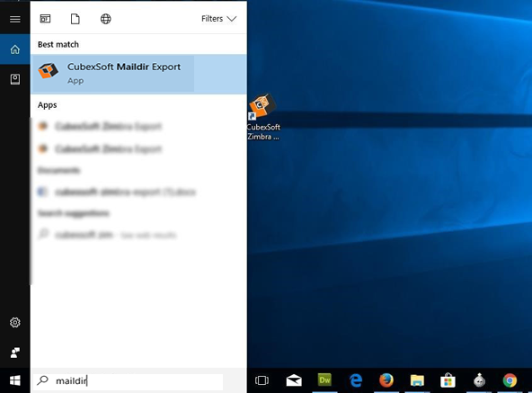Open Microsoft Edge from taskbar
This screenshot has width=532, height=393.
coord(356,380)
